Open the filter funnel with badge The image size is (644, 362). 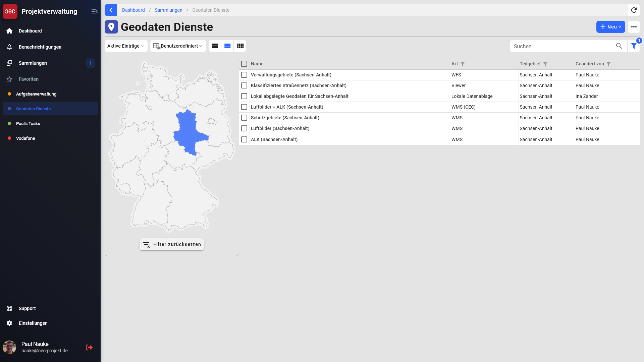(634, 46)
